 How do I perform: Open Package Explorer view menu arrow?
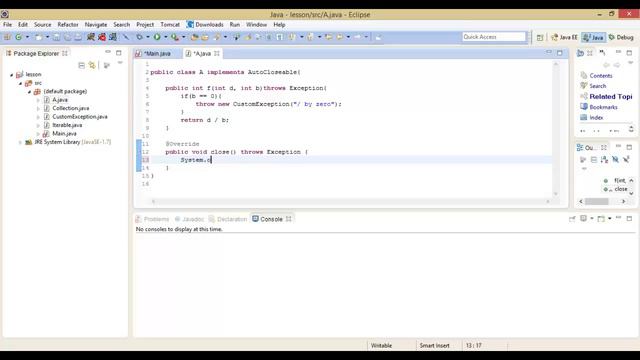click(120, 63)
